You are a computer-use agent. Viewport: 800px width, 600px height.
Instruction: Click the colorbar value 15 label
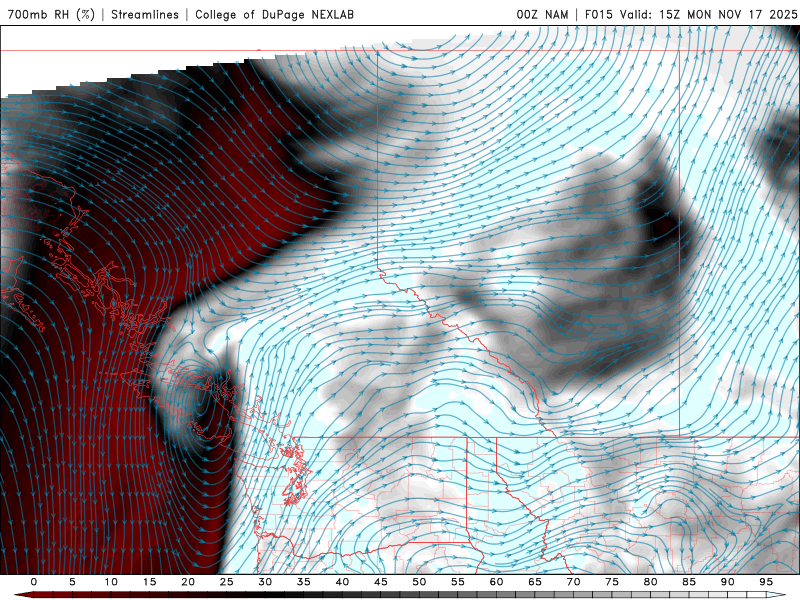coord(149,582)
